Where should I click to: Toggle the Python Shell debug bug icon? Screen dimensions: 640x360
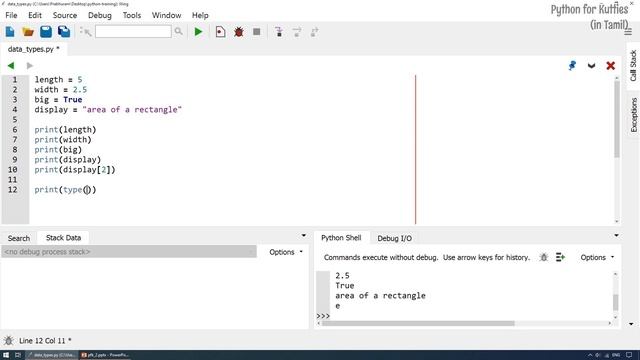tap(543, 257)
